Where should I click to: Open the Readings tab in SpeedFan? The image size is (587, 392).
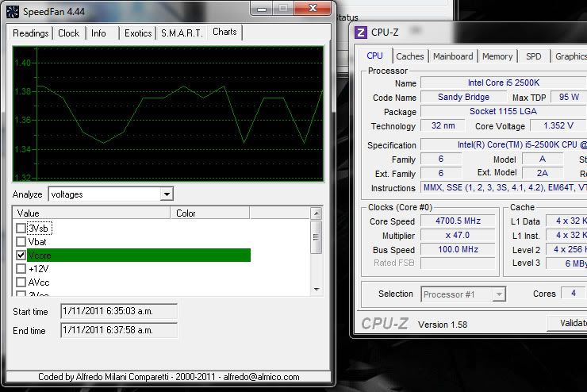tap(30, 33)
